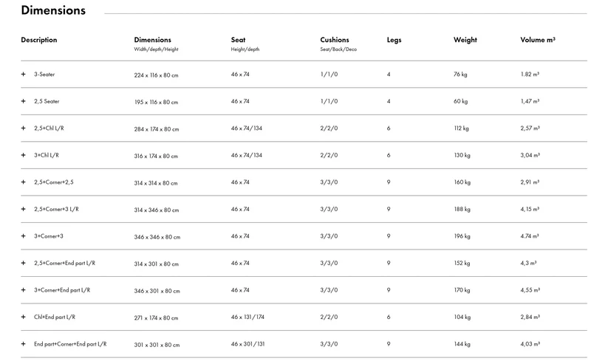Image resolution: width=591 pixels, height=364 pixels.
Task: Click plus icon next to 2,5+Corner+2,5
Action: tap(24, 182)
